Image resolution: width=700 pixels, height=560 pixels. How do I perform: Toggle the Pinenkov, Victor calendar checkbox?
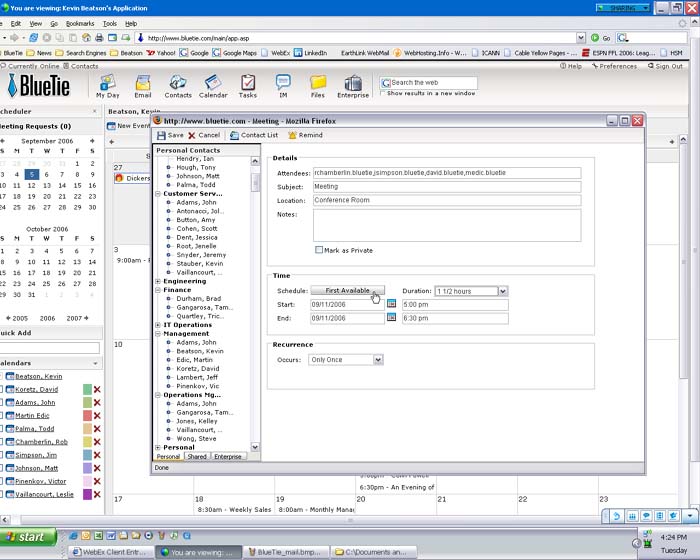1,481
